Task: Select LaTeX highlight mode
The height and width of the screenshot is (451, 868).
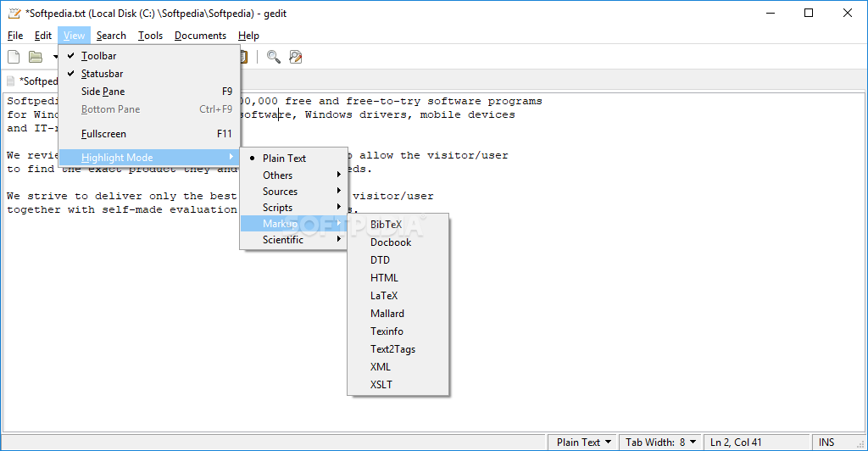Action: 398,296
